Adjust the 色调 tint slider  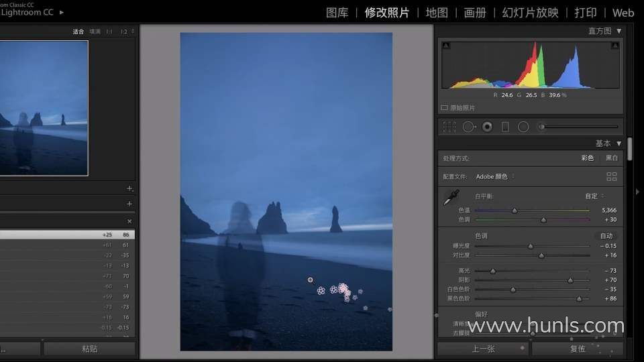coord(543,220)
